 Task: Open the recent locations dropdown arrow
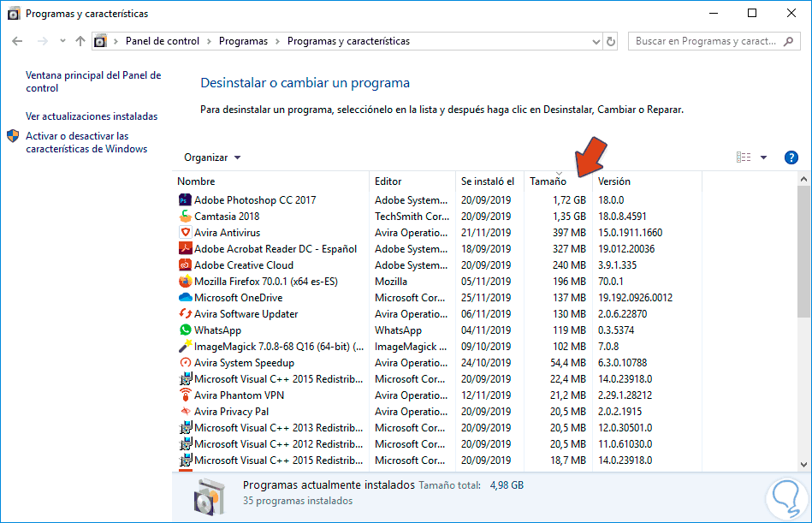click(62, 41)
